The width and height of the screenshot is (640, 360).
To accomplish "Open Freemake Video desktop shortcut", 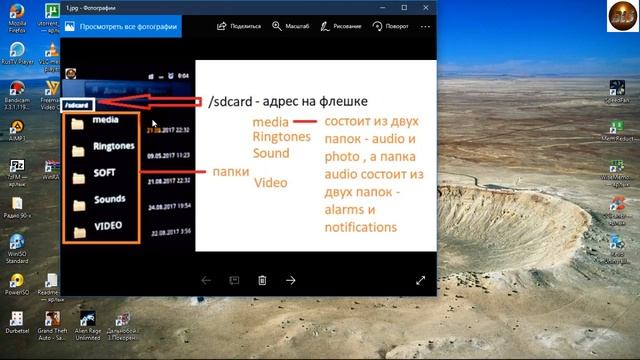I will tap(51, 96).
